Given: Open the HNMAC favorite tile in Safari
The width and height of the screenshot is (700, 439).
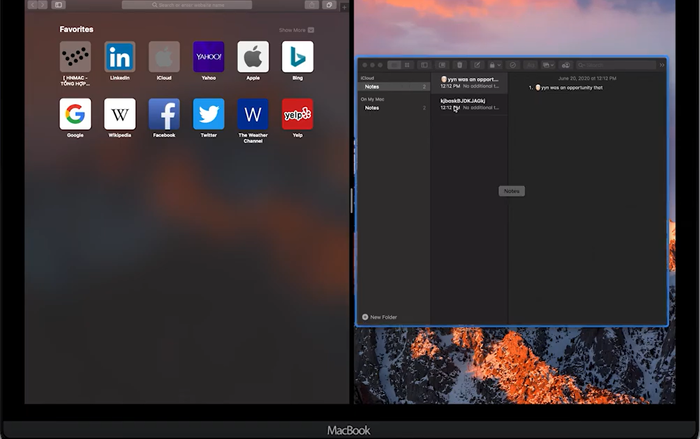Looking at the screenshot, I should (75, 57).
